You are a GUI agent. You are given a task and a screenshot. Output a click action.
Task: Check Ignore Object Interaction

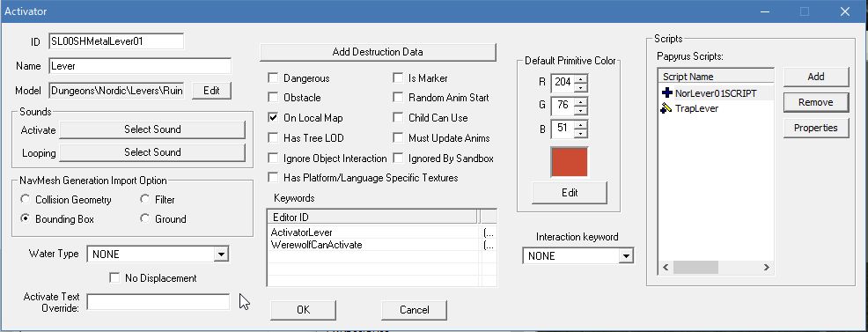pos(273,159)
